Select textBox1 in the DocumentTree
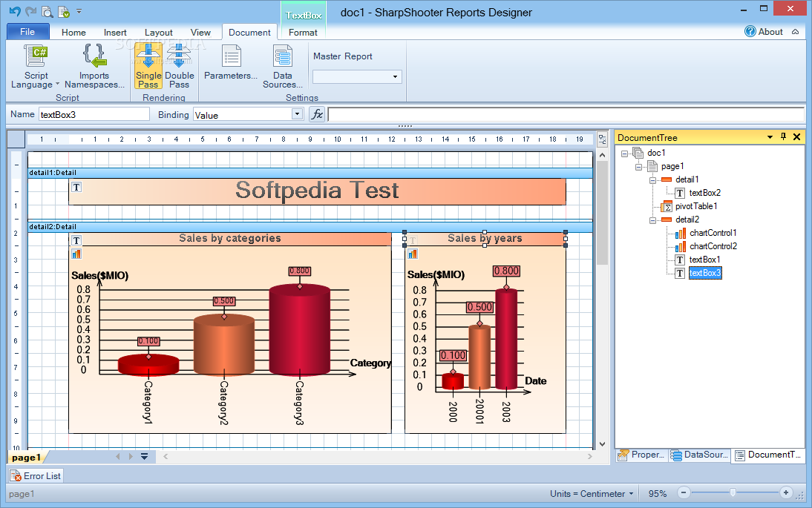 click(704, 260)
